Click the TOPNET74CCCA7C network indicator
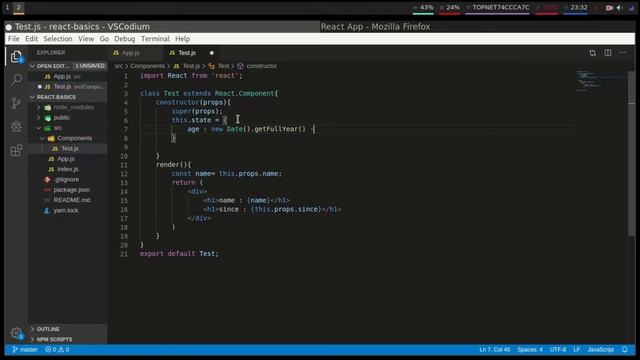The image size is (640, 360). (x=498, y=7)
